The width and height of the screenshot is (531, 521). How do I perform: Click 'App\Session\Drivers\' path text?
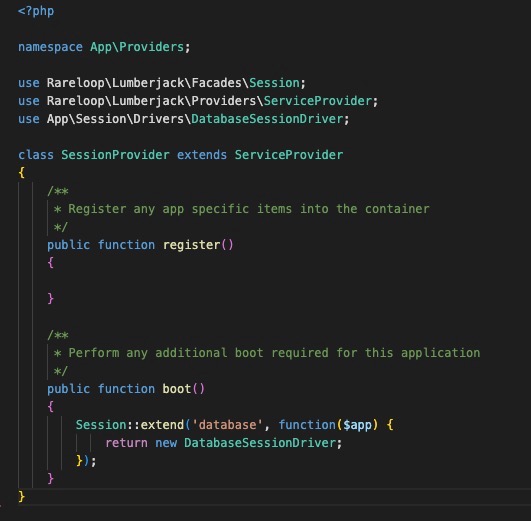tap(119, 119)
